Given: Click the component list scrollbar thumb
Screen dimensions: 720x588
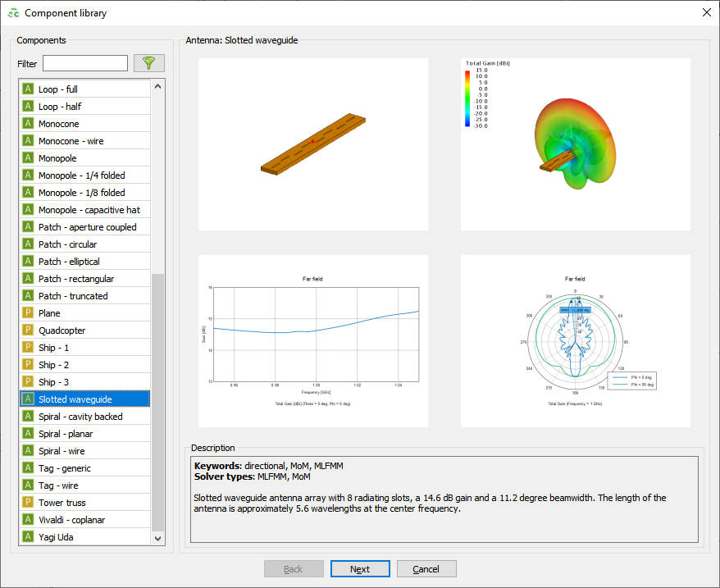Looking at the screenshot, I should tap(158, 402).
